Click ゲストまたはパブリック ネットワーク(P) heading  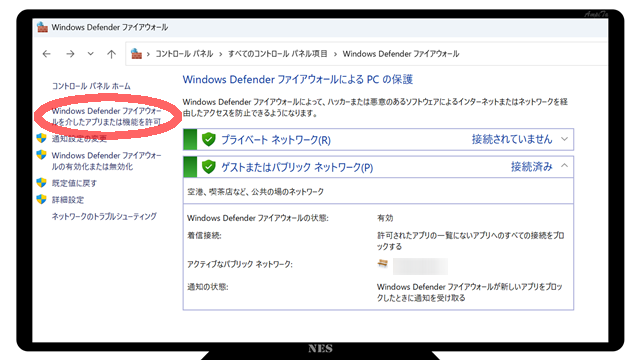pos(297,167)
